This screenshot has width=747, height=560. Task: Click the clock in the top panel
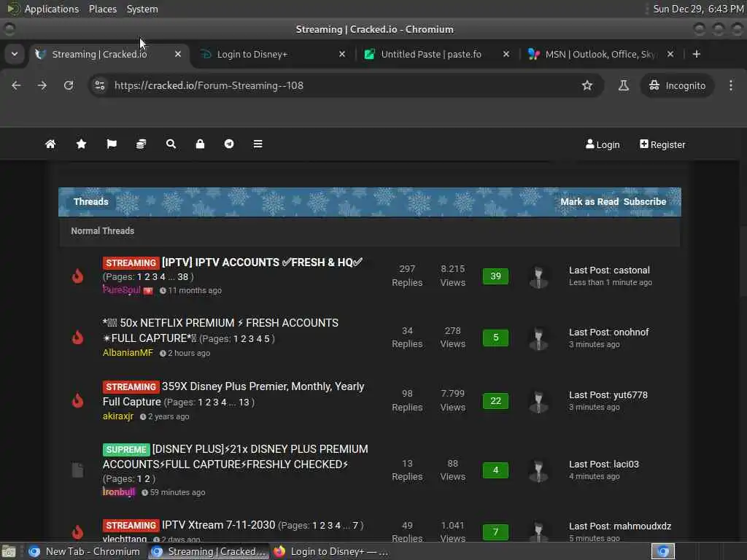coord(698,9)
